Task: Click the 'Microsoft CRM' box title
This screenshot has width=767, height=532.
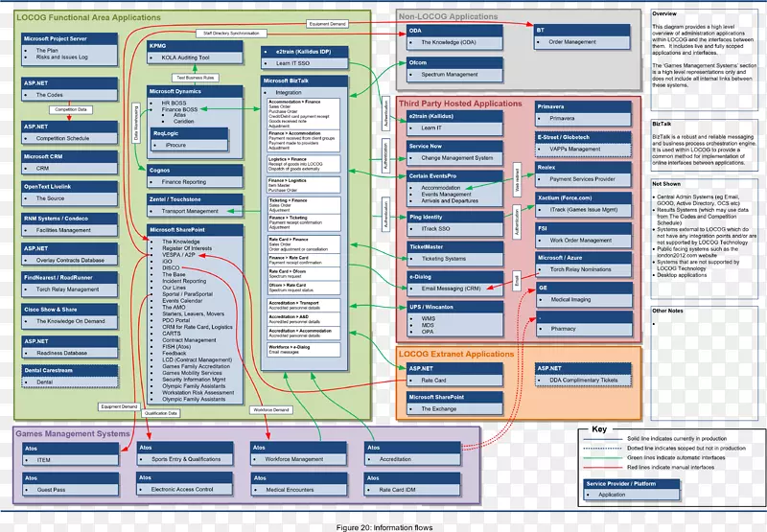Action: click(x=43, y=156)
